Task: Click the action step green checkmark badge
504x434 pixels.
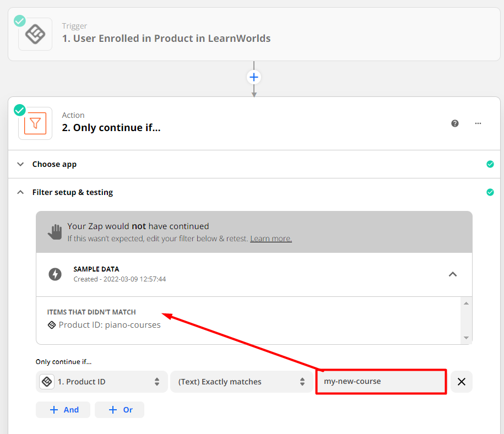Action: coord(20,110)
